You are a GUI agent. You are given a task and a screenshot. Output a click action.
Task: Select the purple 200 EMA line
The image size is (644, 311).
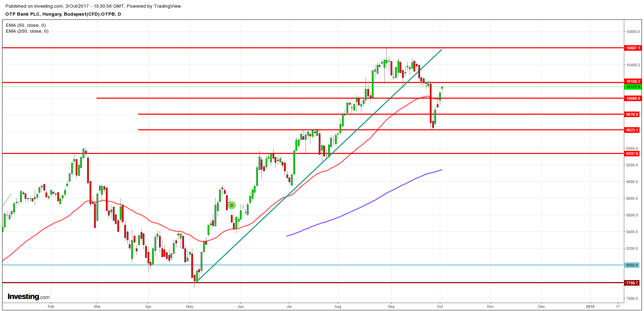pos(365,206)
